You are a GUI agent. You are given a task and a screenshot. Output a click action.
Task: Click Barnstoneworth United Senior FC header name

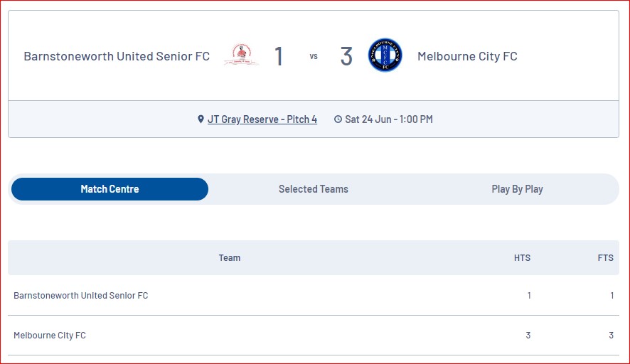[x=117, y=56]
